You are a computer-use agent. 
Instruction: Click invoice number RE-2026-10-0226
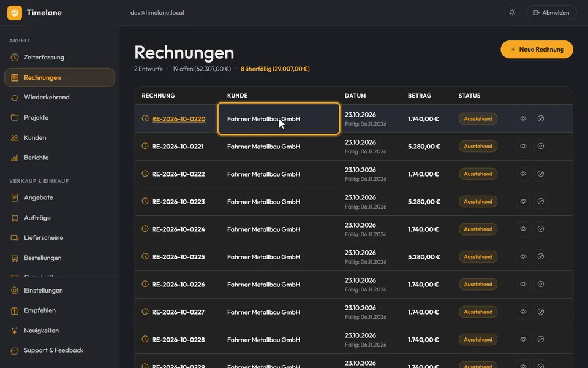[x=178, y=285]
